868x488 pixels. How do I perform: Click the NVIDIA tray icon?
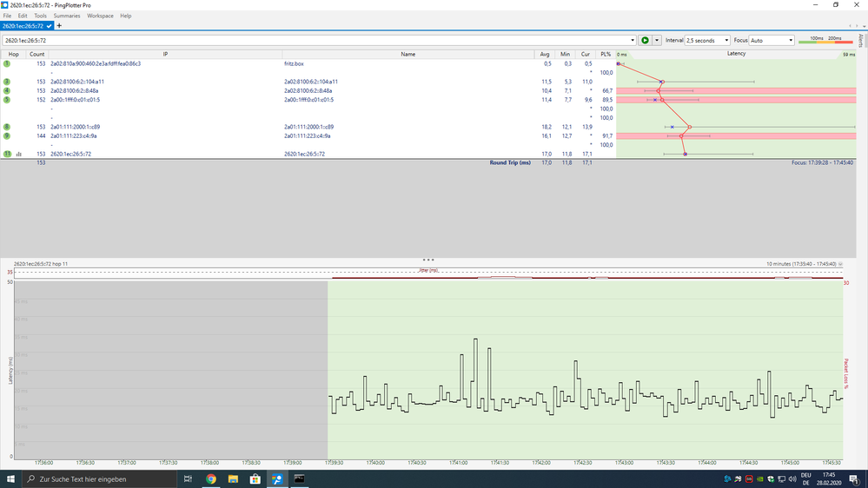click(760, 479)
